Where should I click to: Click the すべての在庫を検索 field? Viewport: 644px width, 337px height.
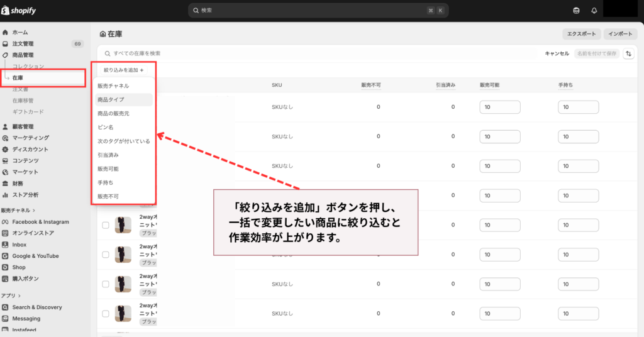coord(320,53)
